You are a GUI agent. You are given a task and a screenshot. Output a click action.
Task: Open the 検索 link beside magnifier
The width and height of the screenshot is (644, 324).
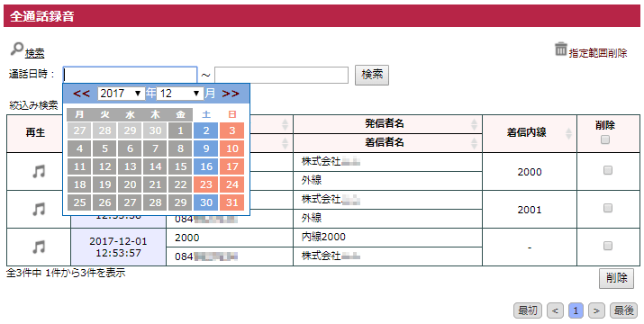pos(34,53)
